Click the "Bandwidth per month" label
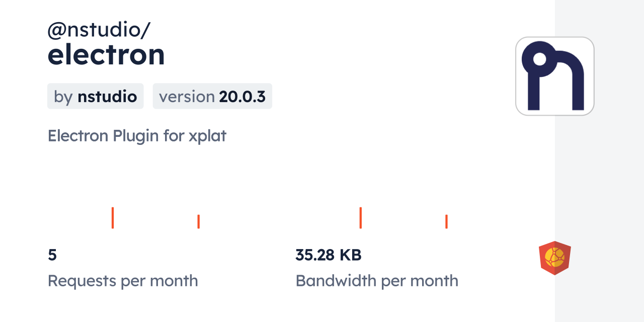The width and height of the screenshot is (644, 322). coord(377,281)
